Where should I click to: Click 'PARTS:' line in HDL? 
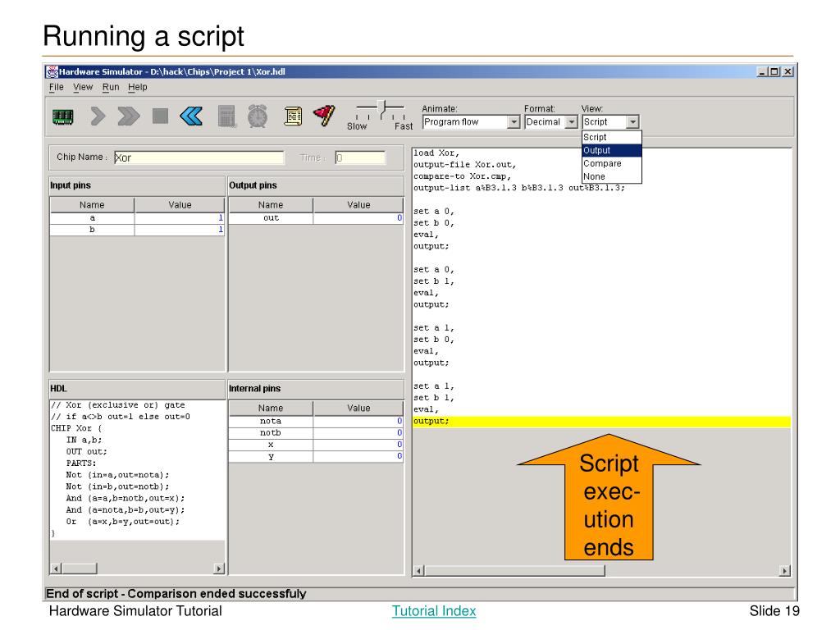coord(81,463)
